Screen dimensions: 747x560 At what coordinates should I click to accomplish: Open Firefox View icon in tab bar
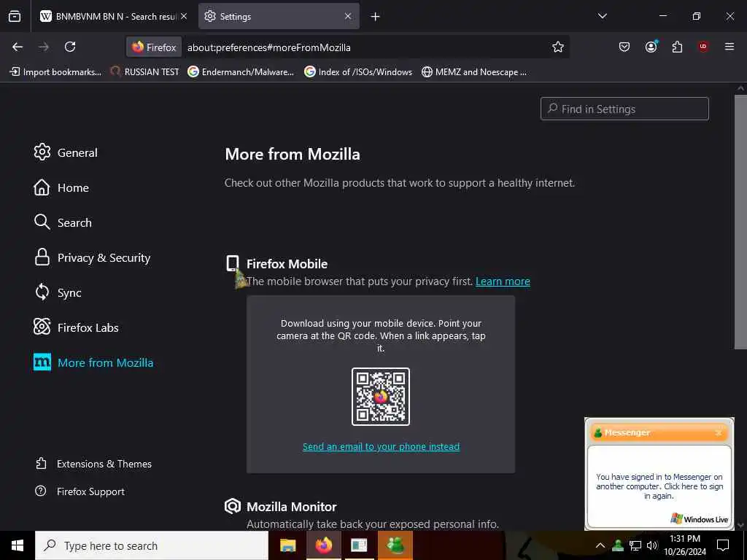[15, 17]
